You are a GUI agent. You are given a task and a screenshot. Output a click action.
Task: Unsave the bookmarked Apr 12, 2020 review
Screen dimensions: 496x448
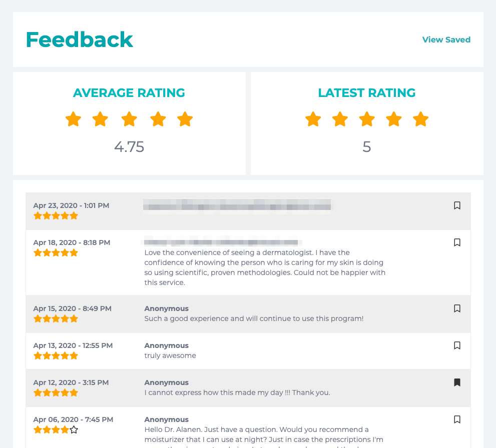coord(457,382)
